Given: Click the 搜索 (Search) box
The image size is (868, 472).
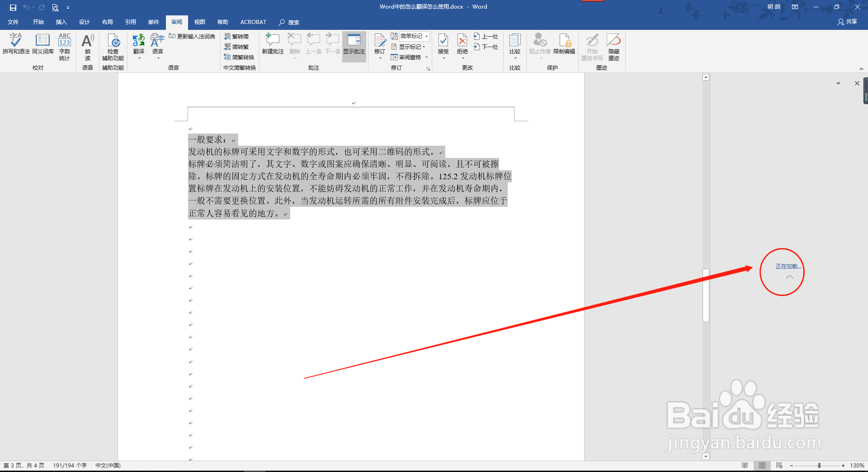Looking at the screenshot, I should pos(289,22).
